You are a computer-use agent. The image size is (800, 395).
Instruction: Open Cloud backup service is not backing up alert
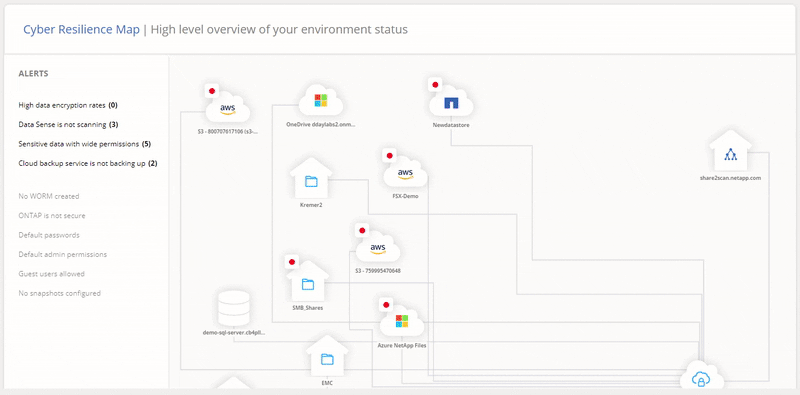(88, 163)
